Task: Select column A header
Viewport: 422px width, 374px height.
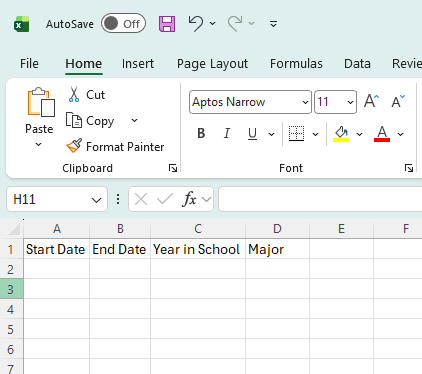Action: point(57,229)
